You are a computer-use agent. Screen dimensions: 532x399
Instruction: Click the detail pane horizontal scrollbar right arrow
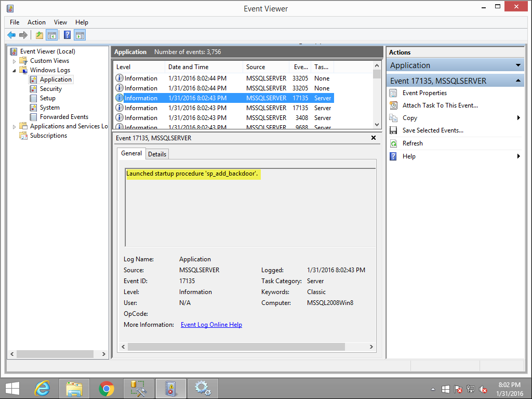371,347
